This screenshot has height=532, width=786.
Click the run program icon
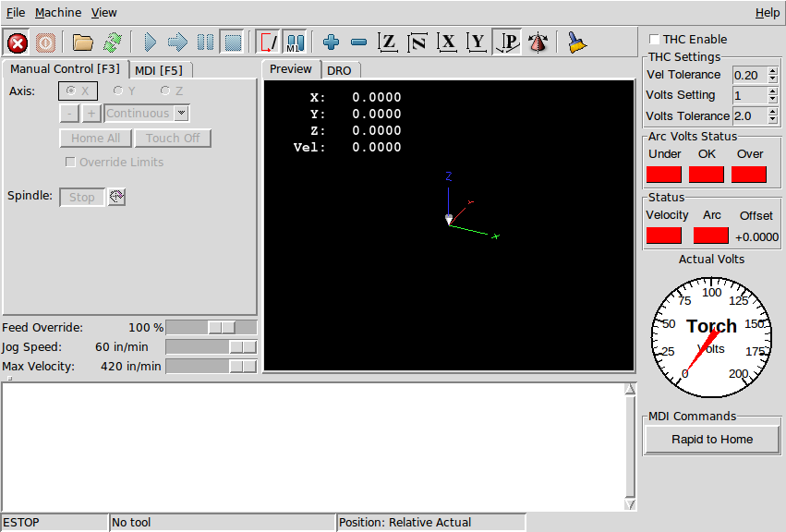(x=150, y=42)
